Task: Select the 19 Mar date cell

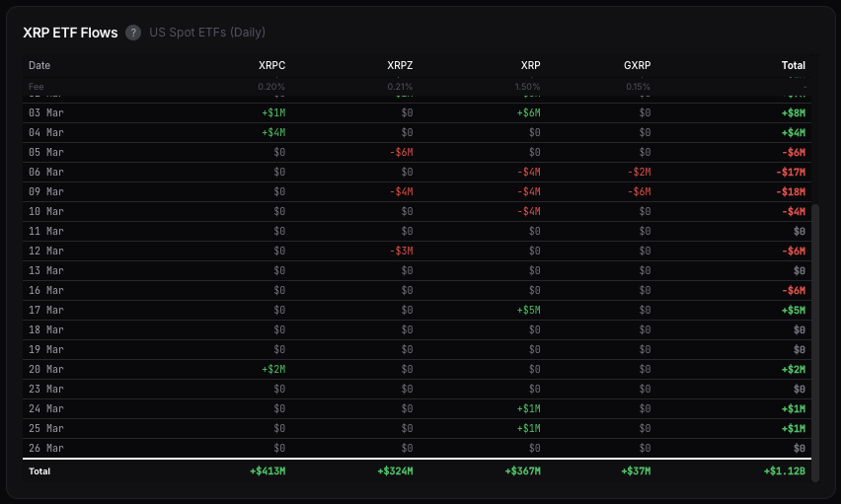Action: pyautogui.click(x=46, y=349)
